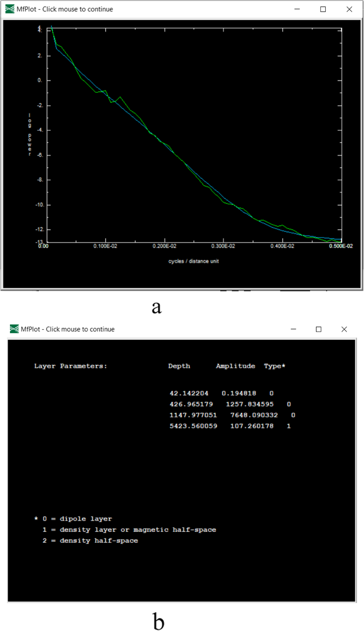The image size is (364, 631).
Task: Click the MfPlot app icon in bottom window
Action: point(14,329)
